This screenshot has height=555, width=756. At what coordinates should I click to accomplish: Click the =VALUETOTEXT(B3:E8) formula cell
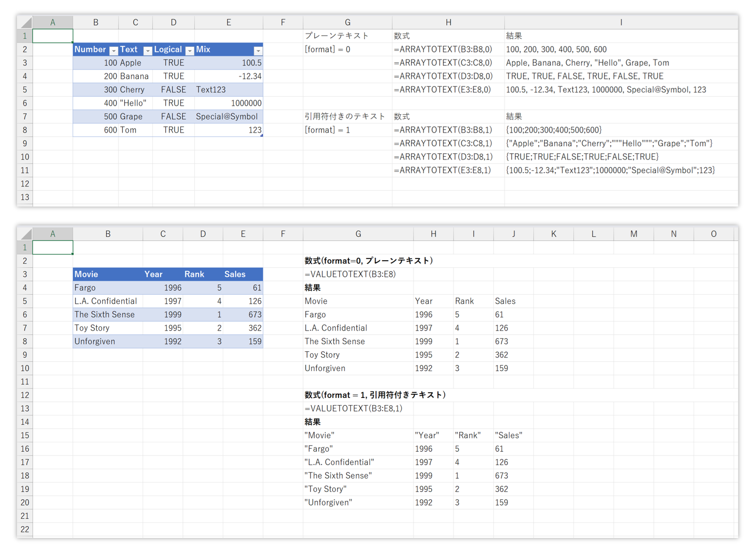(358, 274)
